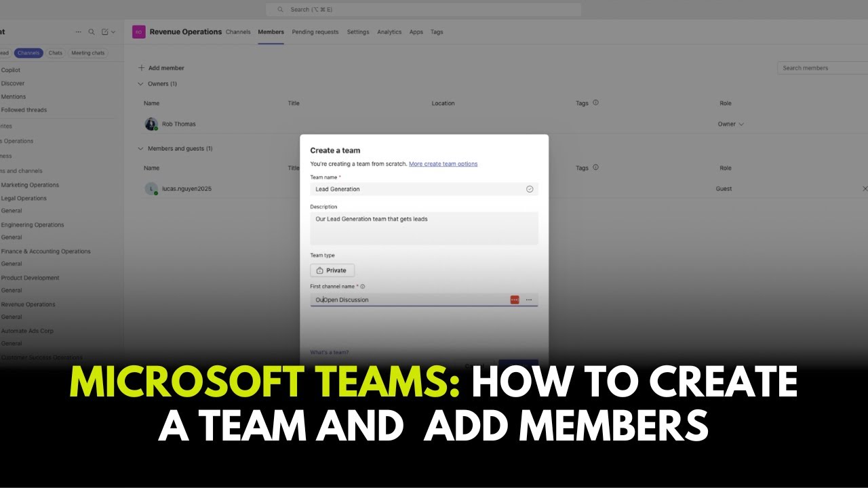Open General channel under Legal Operations
Viewport: 868px width, 488px height.
coord(12,211)
